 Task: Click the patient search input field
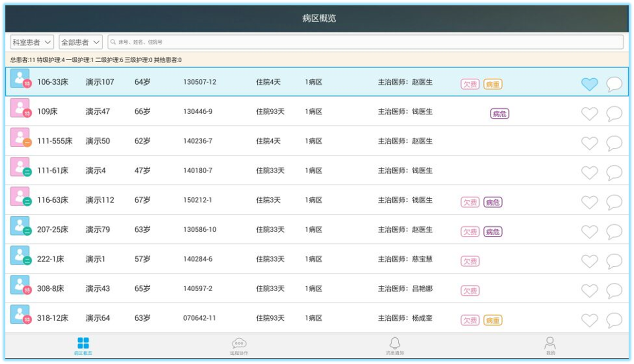click(365, 42)
